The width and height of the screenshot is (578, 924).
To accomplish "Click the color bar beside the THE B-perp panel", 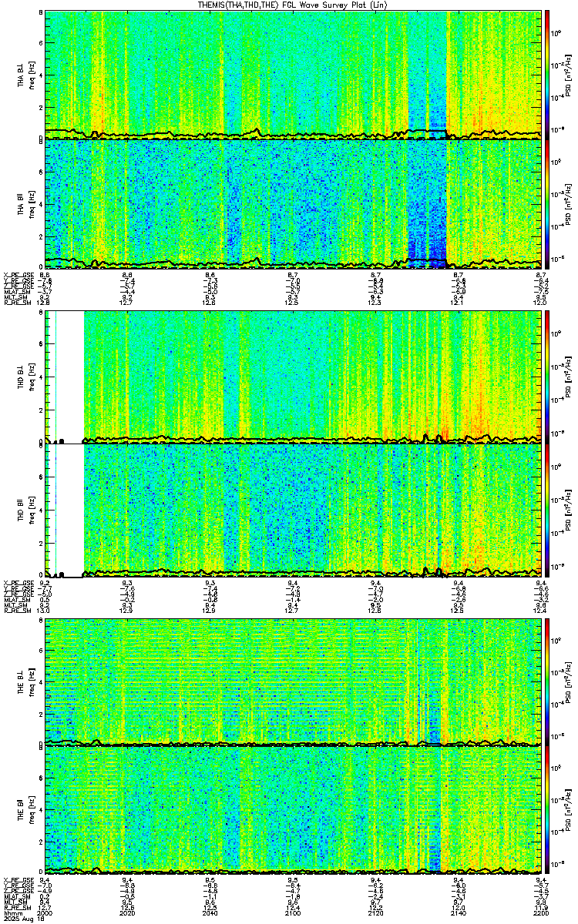I will [546, 681].
